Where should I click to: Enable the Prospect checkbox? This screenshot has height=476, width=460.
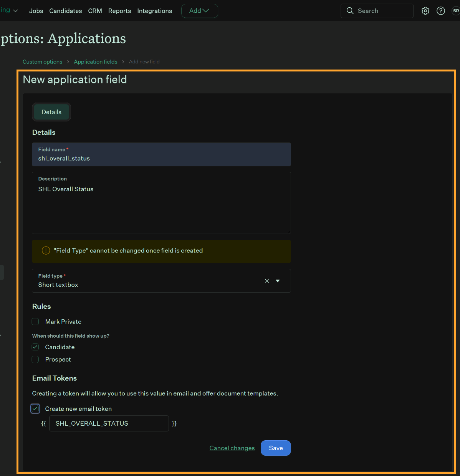pos(35,359)
